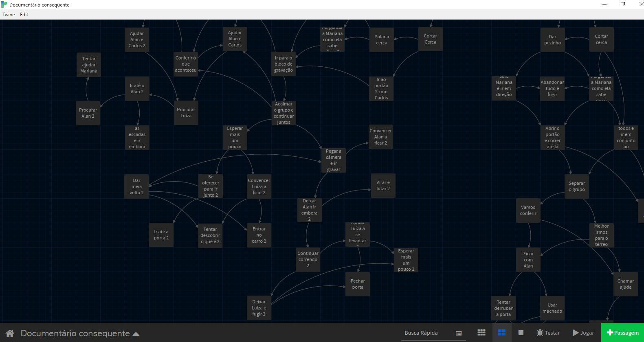This screenshot has width=644, height=342.
Task: Click the 'Deixar Luíza e fugir 2' passage
Action: point(259,308)
